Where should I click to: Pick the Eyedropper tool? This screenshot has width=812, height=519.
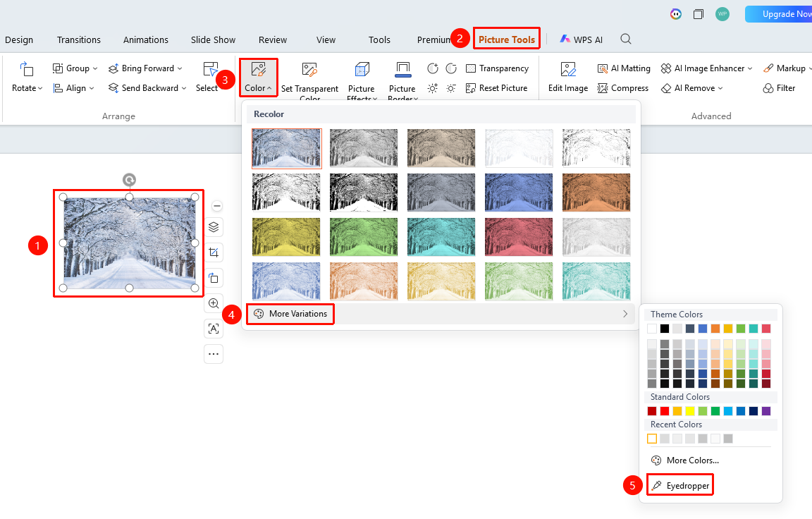tap(680, 485)
